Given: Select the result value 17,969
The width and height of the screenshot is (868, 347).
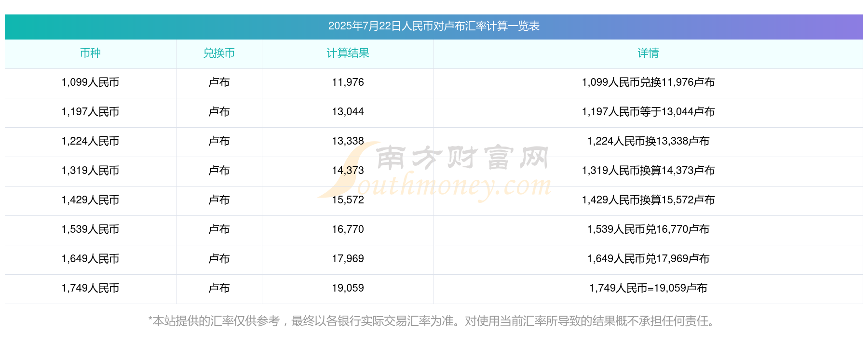Looking at the screenshot, I should pyautogui.click(x=348, y=259).
